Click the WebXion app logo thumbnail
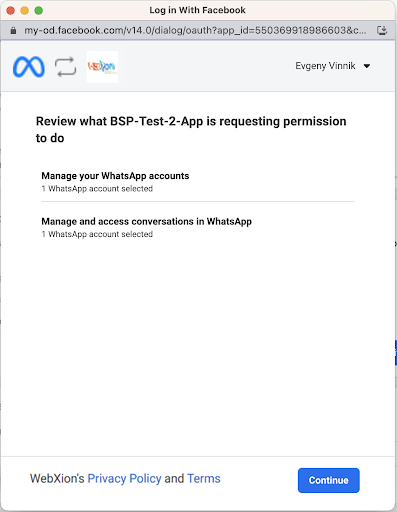 point(102,67)
